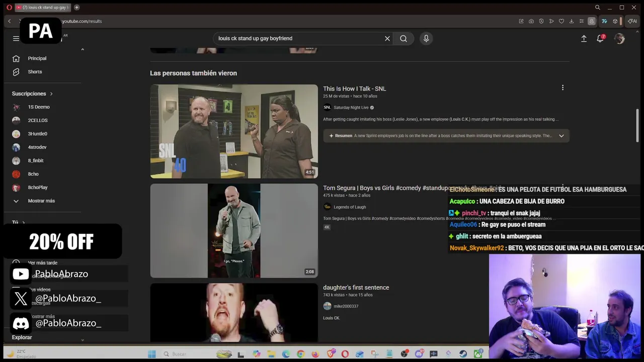
Task: Open the extensions cube icon
Action: (615, 21)
